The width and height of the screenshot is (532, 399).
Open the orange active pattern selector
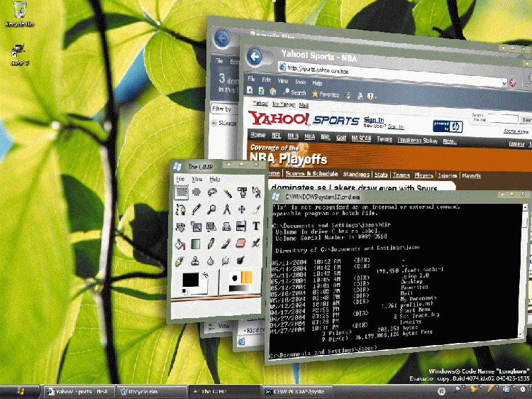[x=247, y=277]
